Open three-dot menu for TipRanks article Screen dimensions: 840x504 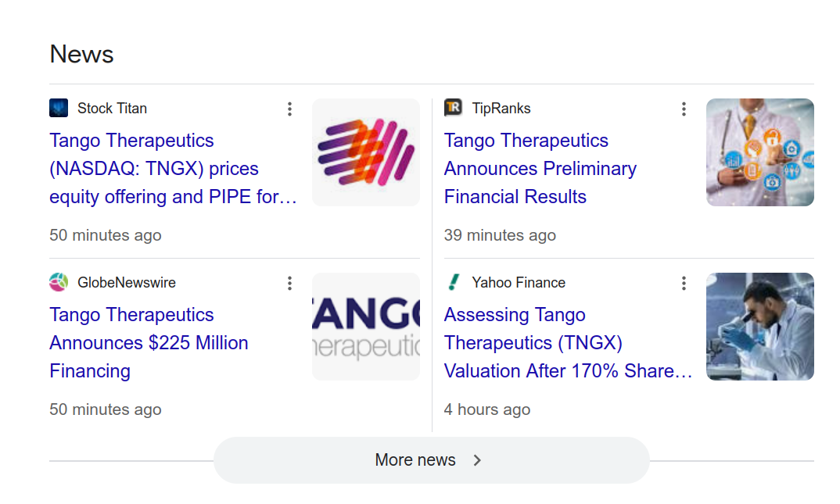tap(684, 109)
